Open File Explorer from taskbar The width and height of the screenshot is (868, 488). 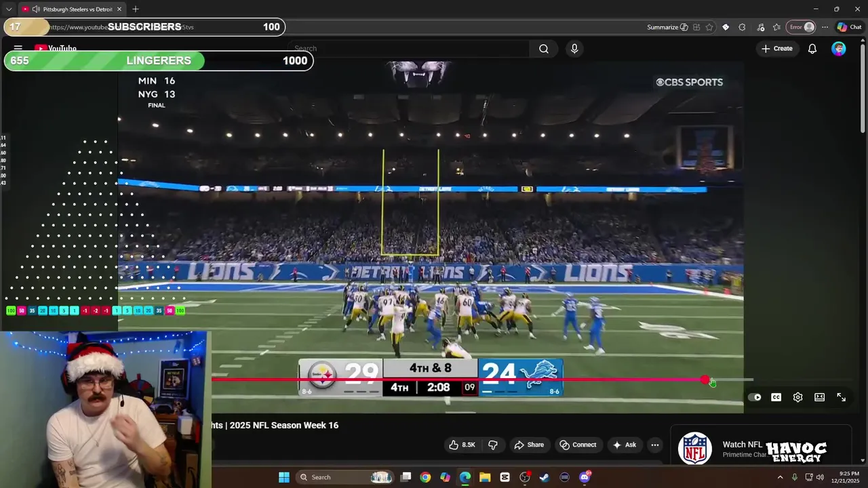(x=485, y=477)
